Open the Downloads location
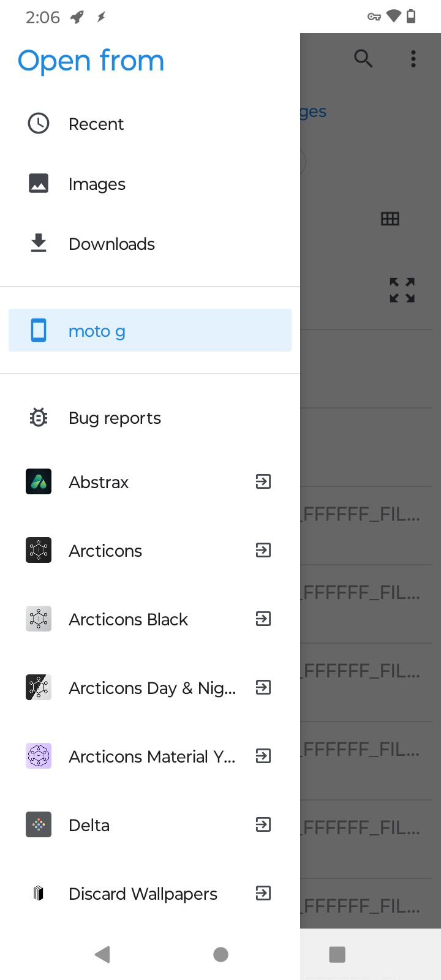The height and width of the screenshot is (980, 441). click(111, 244)
